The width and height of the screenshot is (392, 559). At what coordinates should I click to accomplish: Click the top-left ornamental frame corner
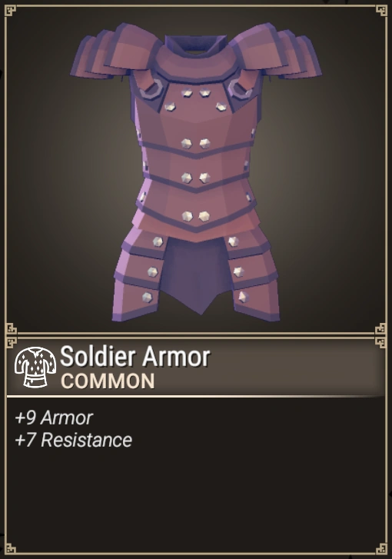point(10,10)
